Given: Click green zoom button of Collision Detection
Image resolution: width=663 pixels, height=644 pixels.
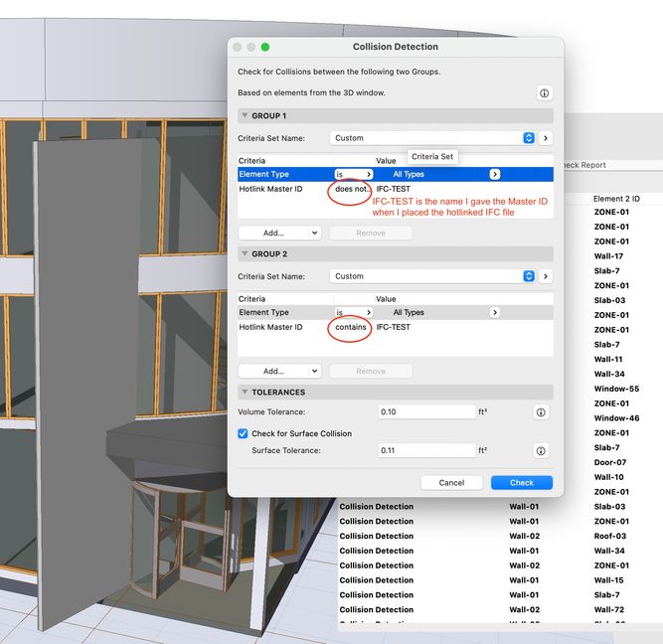Looking at the screenshot, I should [x=265, y=47].
